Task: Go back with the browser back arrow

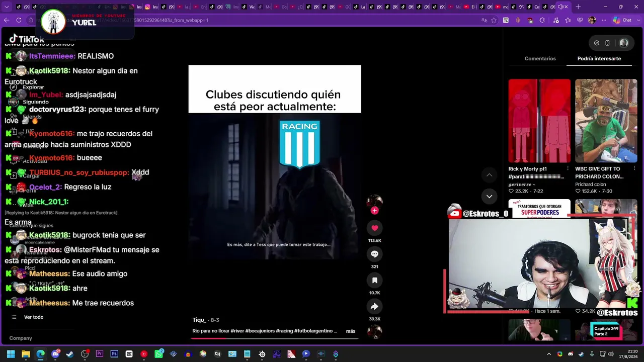Action: (7, 20)
